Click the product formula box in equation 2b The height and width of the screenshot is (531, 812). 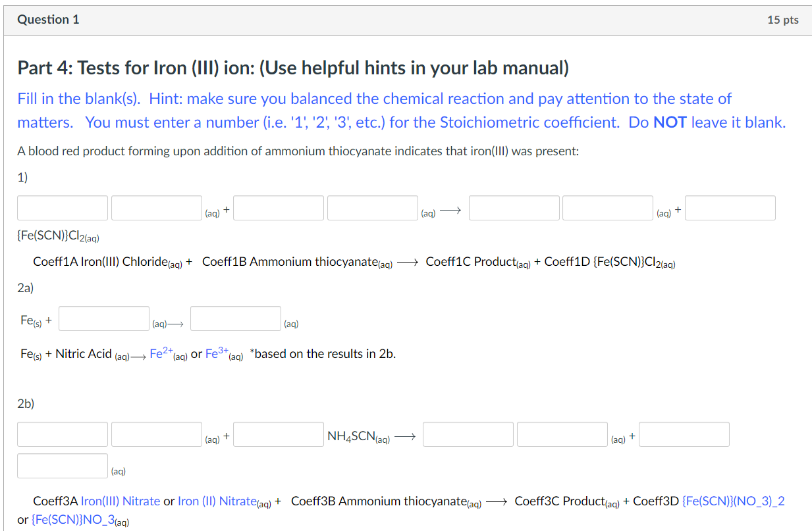pos(562,434)
